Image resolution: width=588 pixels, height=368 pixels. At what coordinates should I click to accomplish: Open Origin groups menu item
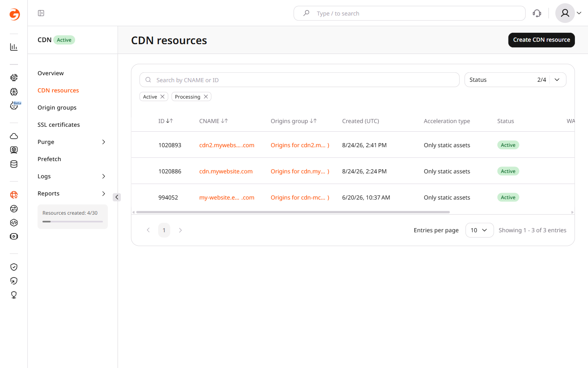[57, 108]
